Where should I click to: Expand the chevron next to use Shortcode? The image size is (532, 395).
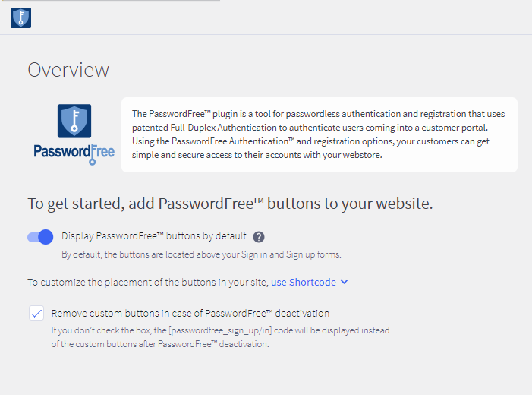(x=345, y=282)
